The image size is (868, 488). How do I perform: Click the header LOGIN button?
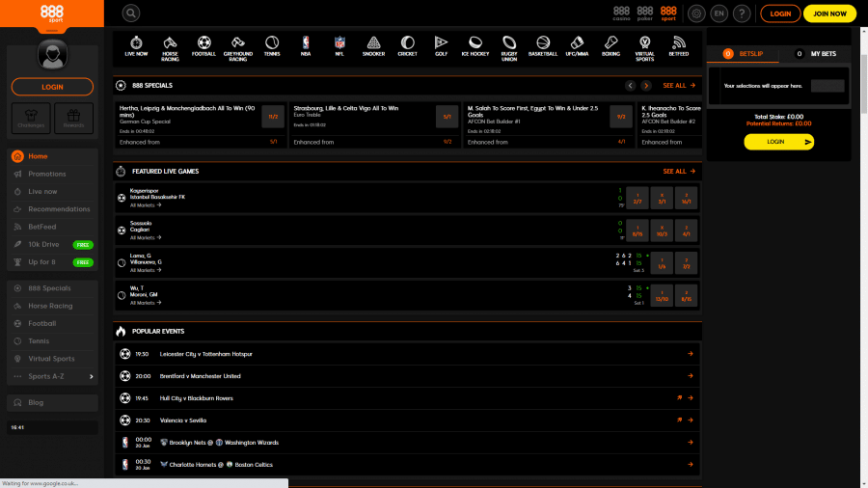(x=780, y=14)
